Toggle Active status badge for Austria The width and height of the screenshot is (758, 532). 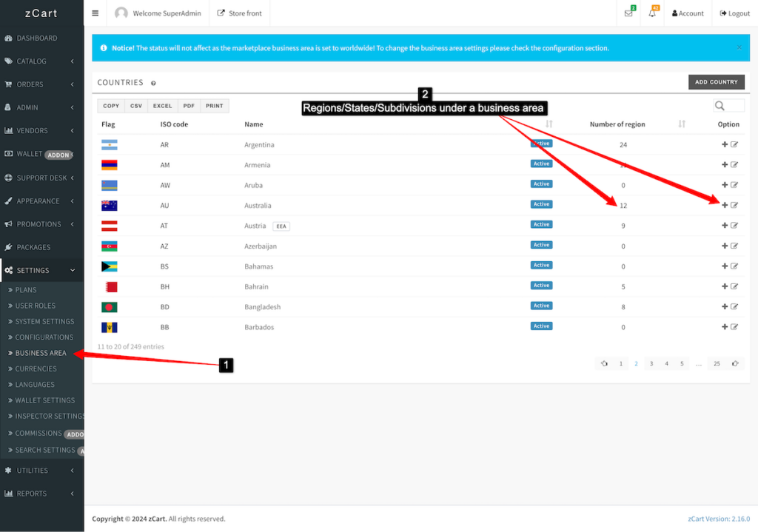pos(541,225)
